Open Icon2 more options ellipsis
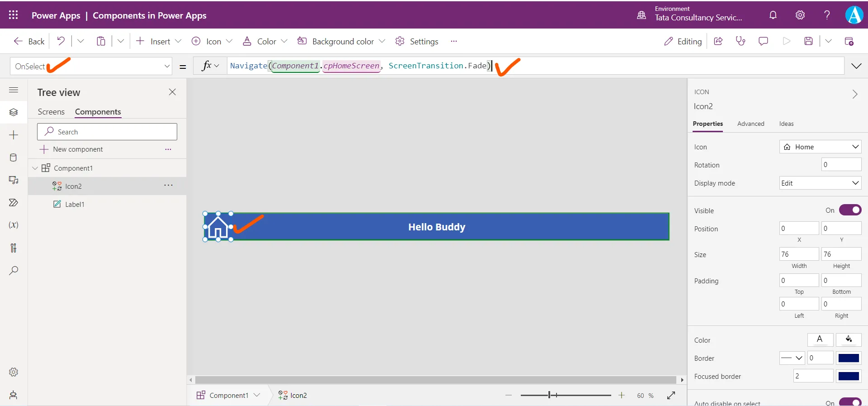The image size is (868, 406). (x=168, y=186)
